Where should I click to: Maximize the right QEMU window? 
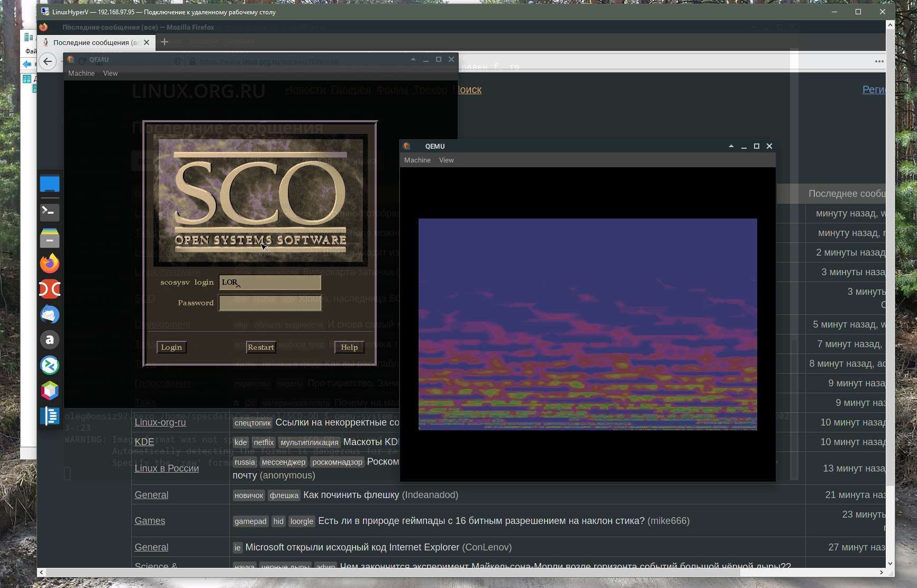pyautogui.click(x=757, y=146)
